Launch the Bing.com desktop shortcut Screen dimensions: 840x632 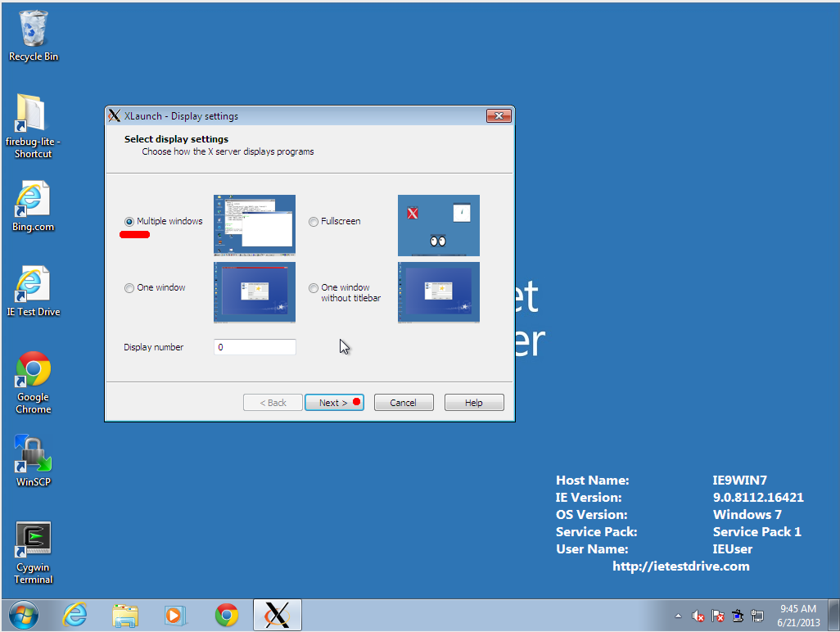tap(33, 206)
